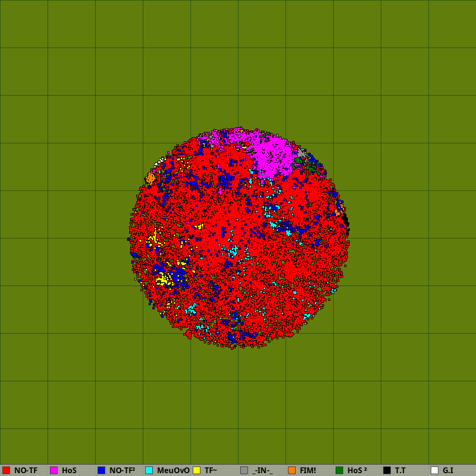Viewport: 476px width, 476px height.
Task: Select the _-IN-_ legend label
Action: point(262,471)
